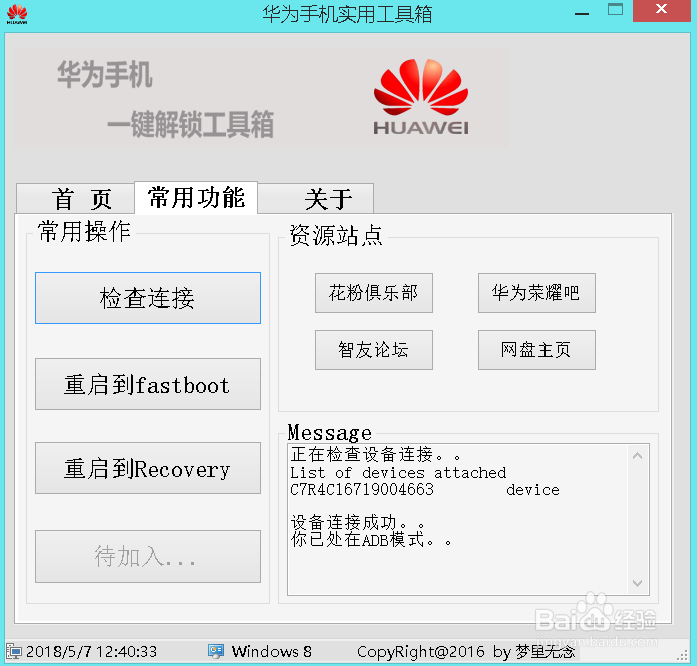Click the resize grip in status bar corner
This screenshot has height=666, width=697.
pos(682,655)
